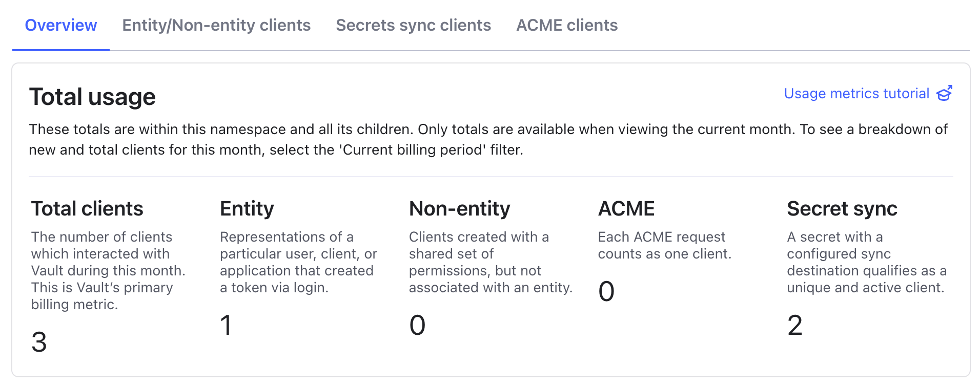Click the Total usage heading
Image resolution: width=980 pixels, height=387 pixels.
[92, 97]
